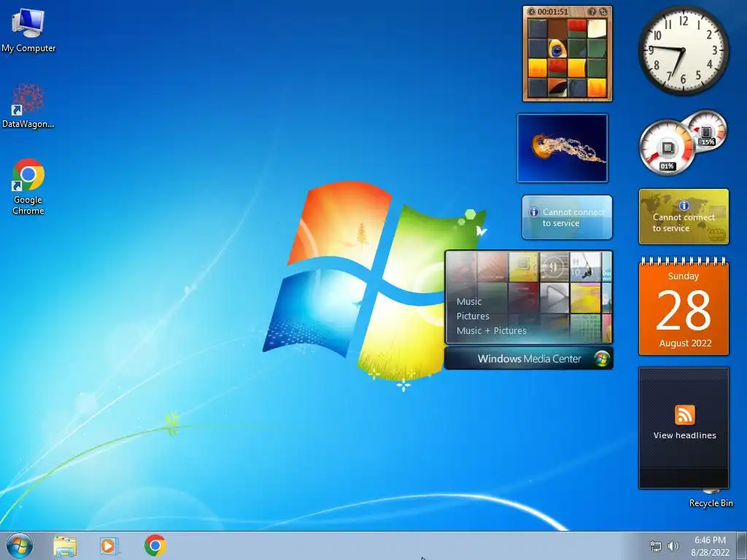Image resolution: width=747 pixels, height=560 pixels.
Task: Click the Windows Media Center title bar
Action: [x=528, y=359]
